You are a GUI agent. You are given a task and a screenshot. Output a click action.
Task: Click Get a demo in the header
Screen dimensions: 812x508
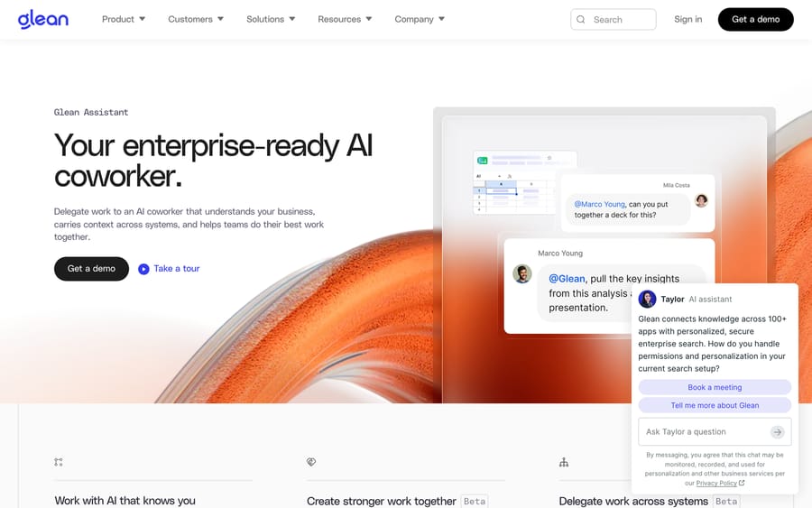coord(755,19)
